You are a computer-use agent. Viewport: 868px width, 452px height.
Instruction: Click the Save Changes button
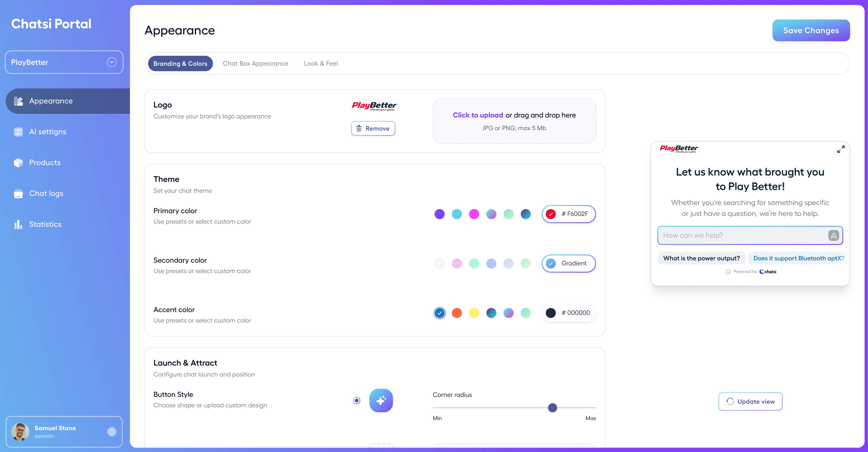click(811, 30)
